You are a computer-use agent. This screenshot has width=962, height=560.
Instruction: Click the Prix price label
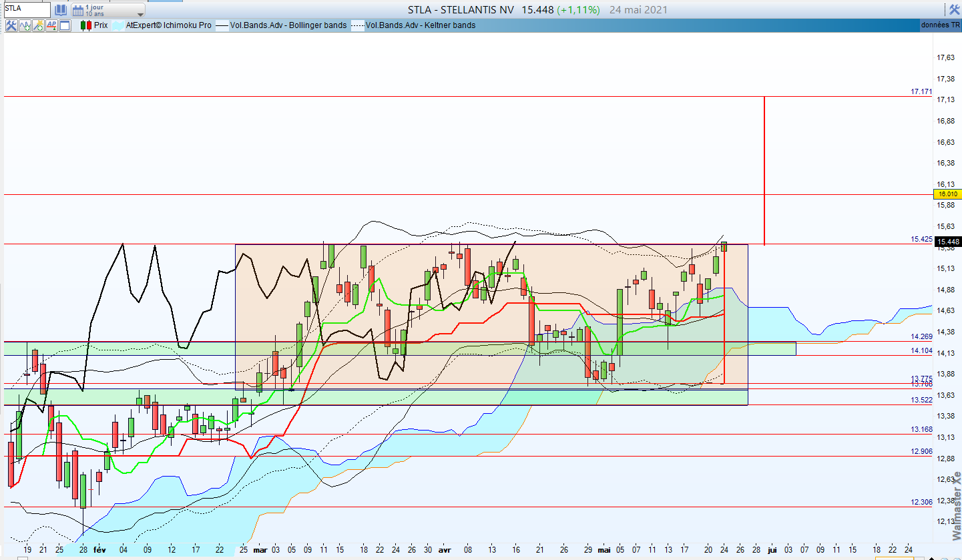pos(101,25)
